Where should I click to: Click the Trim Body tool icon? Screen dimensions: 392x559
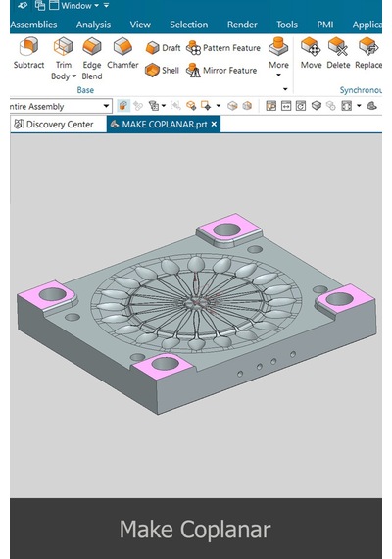coord(63,47)
